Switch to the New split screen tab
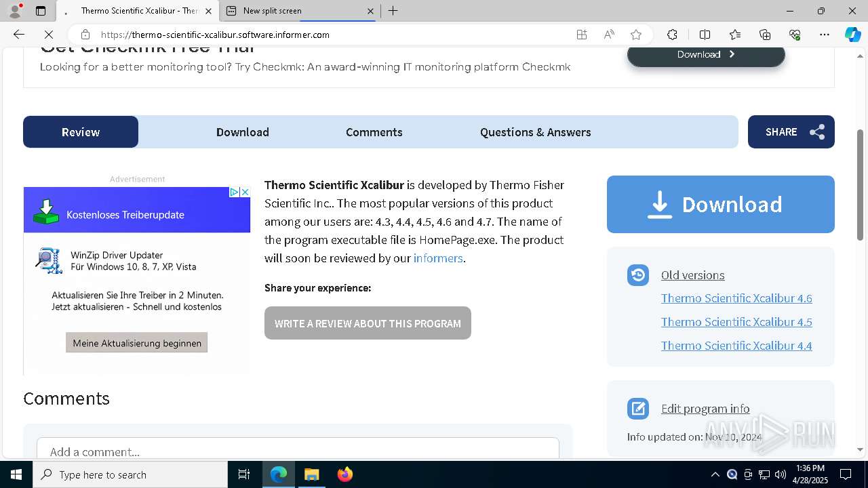This screenshot has height=488, width=868. 301,11
